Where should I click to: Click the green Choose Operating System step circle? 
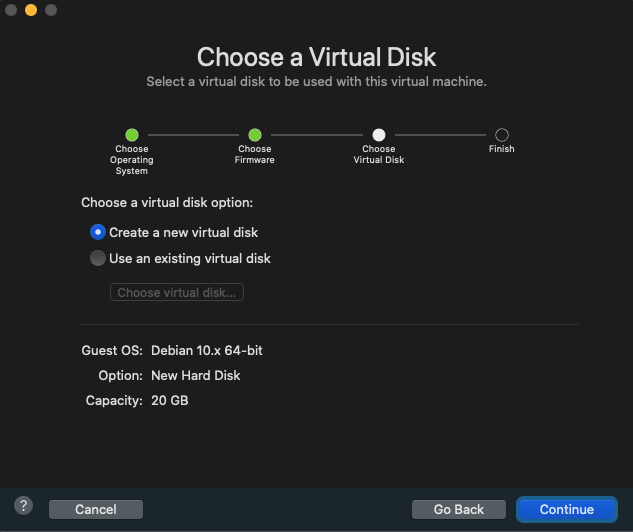pos(132,135)
